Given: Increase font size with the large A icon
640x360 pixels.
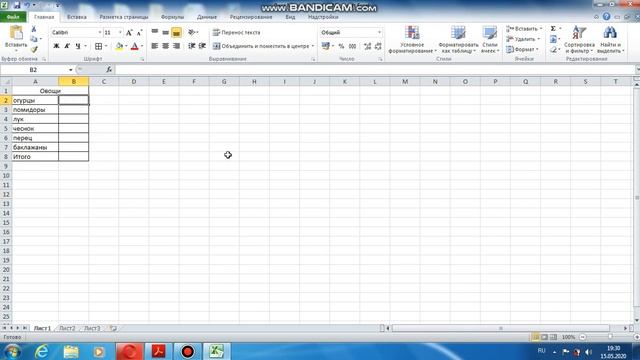Looking at the screenshot, I should (x=129, y=33).
